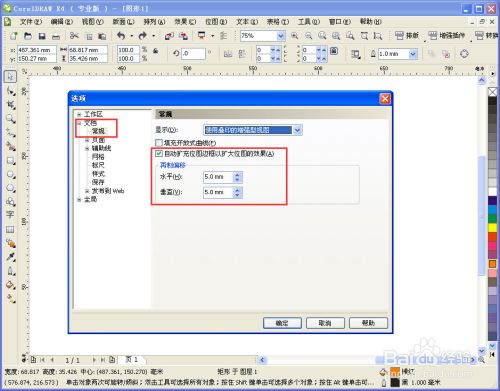Click the 页 1 page tab
The height and width of the screenshot is (391, 500).
click(x=132, y=359)
